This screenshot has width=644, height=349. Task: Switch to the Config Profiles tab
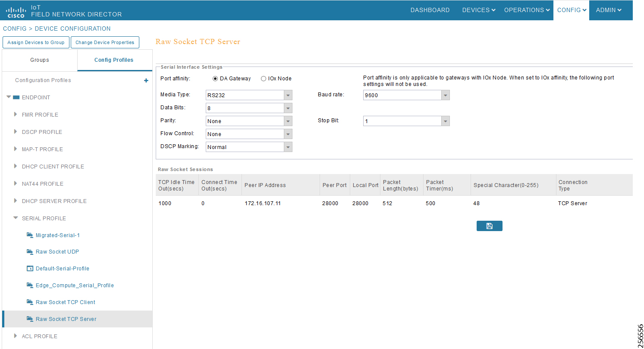(x=114, y=60)
